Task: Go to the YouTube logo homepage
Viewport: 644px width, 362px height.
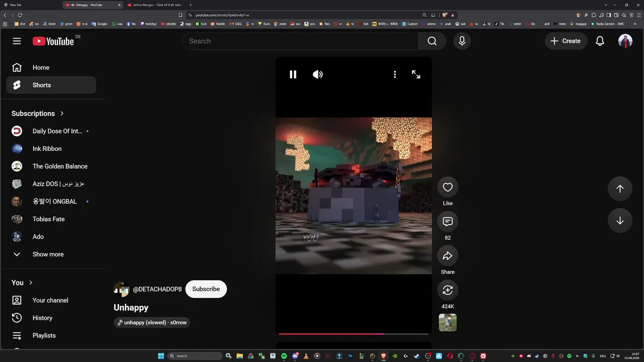Action: tap(53, 41)
